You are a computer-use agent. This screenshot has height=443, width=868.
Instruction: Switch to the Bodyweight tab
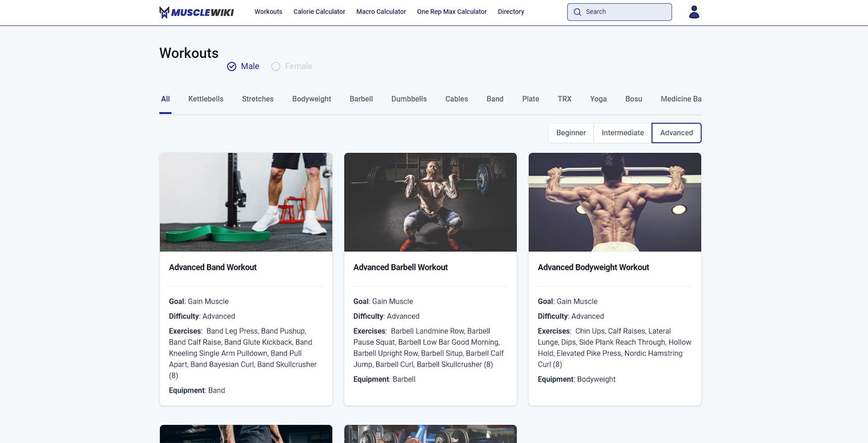click(x=311, y=99)
